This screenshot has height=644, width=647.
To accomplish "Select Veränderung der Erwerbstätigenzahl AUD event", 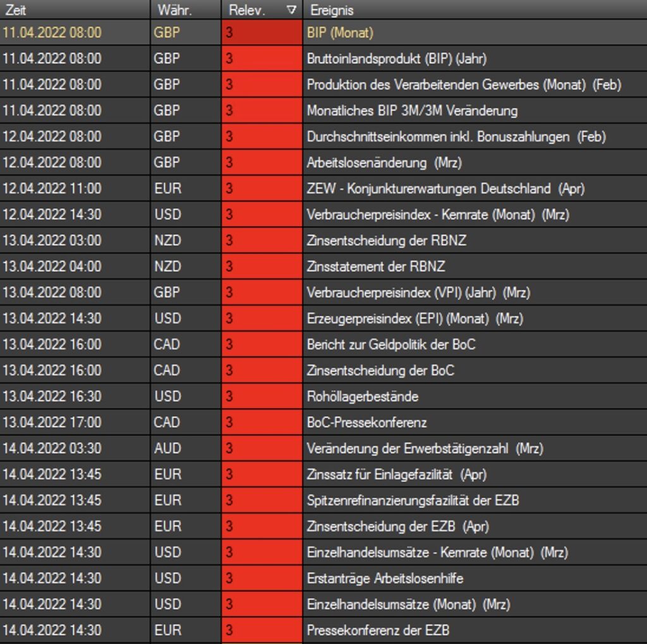I will pos(425,448).
